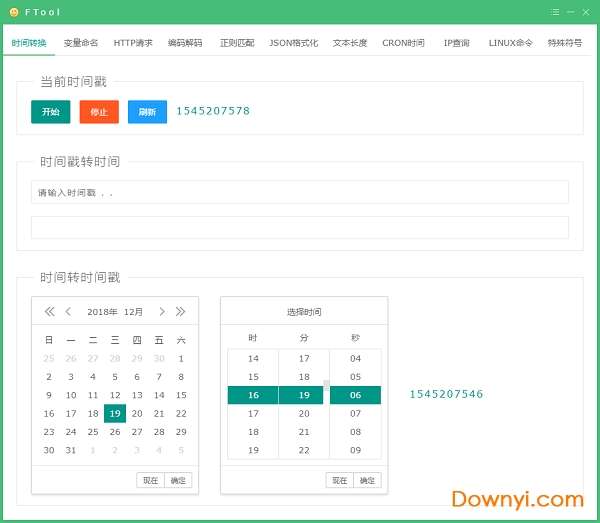
Task: Click the blue 刷新 button
Action: coord(147,112)
